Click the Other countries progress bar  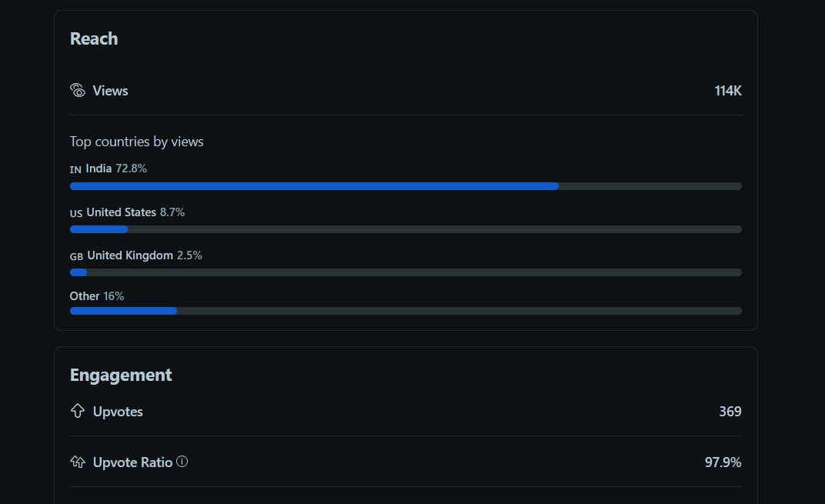406,311
